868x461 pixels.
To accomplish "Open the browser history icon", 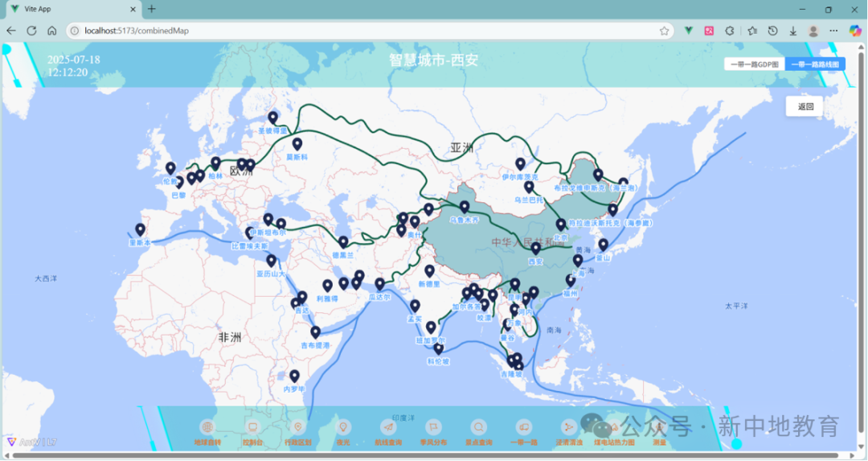I will (x=773, y=31).
